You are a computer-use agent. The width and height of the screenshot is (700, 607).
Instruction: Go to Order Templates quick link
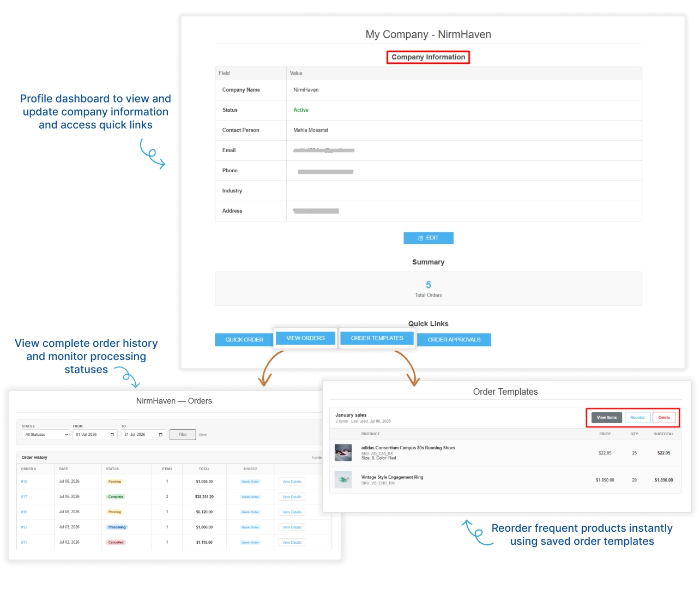coord(377,338)
